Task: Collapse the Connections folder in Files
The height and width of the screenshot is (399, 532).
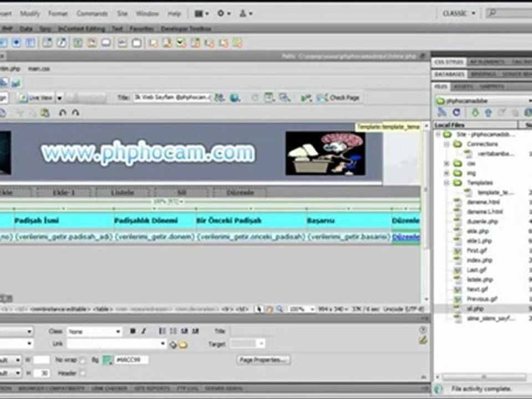Action: pyautogui.click(x=447, y=144)
